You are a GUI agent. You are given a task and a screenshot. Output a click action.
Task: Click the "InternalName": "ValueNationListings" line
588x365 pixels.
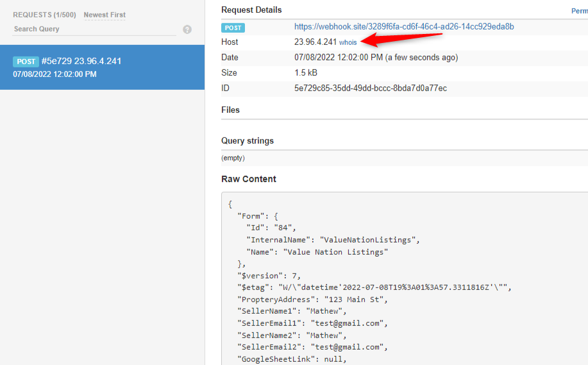pyautogui.click(x=333, y=240)
